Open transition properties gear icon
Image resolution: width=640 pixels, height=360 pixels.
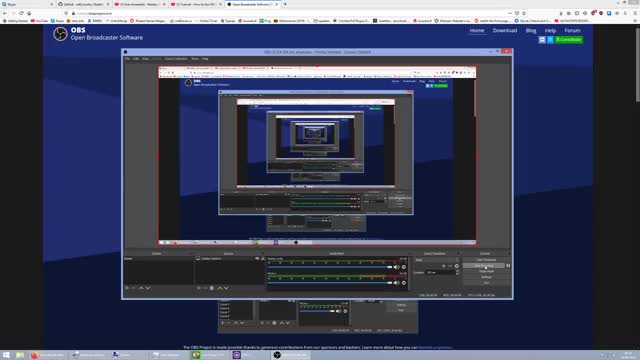tap(457, 266)
